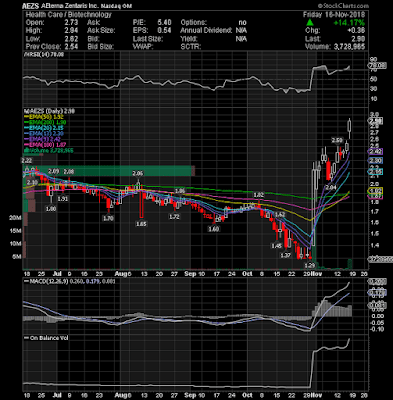Click the pink EMA(100) legend line marker

25,145
